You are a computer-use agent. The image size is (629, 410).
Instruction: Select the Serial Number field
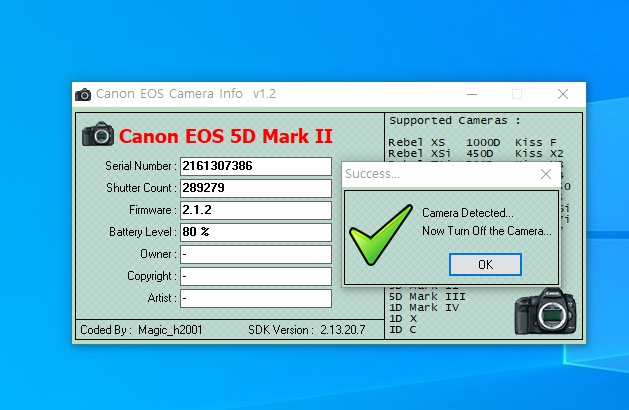pos(256,166)
